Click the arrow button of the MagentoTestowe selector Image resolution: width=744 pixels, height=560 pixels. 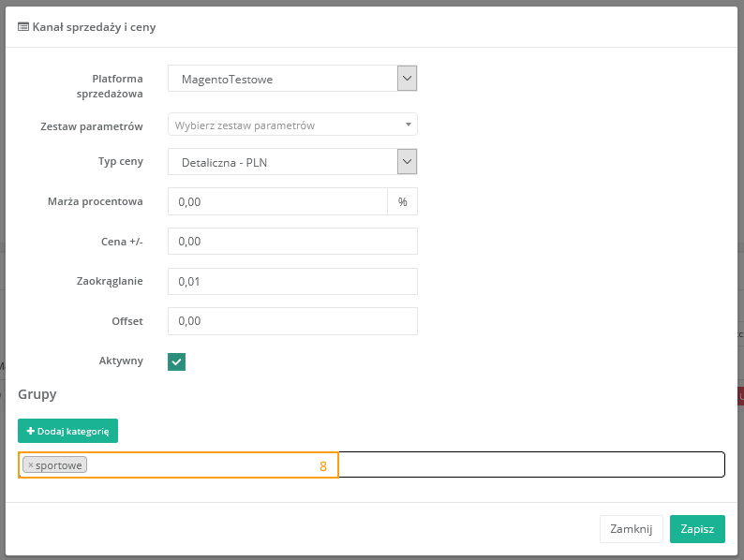pyautogui.click(x=407, y=79)
